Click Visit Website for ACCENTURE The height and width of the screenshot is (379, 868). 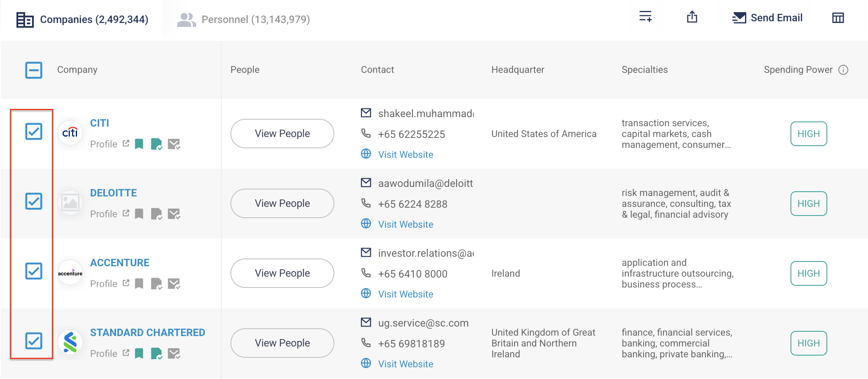pyautogui.click(x=406, y=294)
